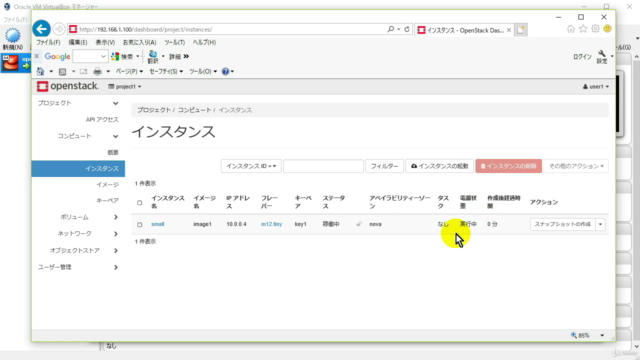Open the Edit (E) menu
This screenshot has width=640, height=360.
(78, 42)
